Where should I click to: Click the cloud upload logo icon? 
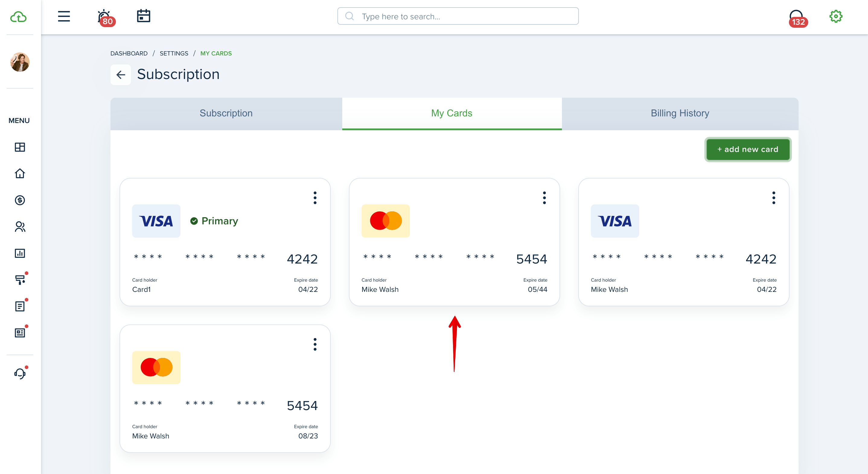pos(18,17)
